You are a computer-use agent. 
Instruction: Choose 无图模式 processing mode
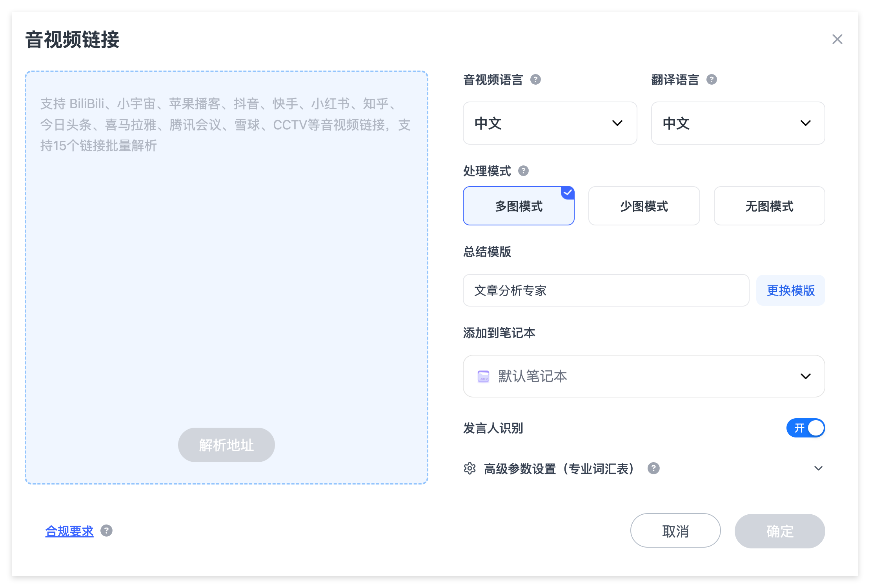(770, 206)
